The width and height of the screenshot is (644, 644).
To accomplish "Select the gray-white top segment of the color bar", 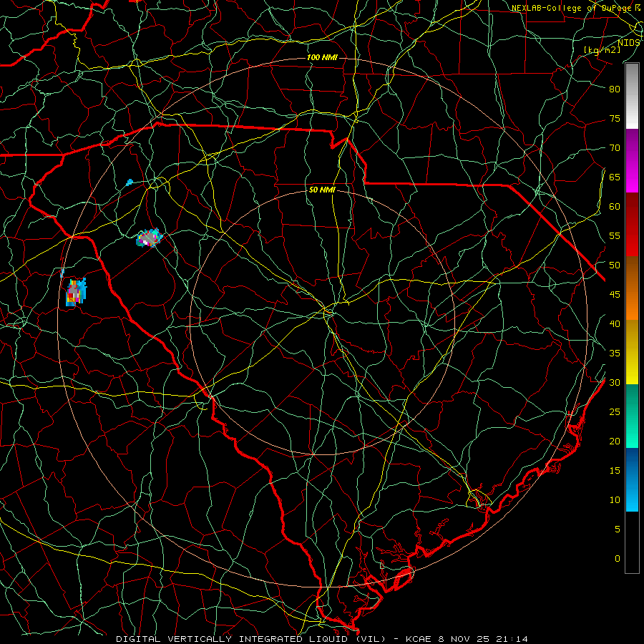I will [632, 96].
